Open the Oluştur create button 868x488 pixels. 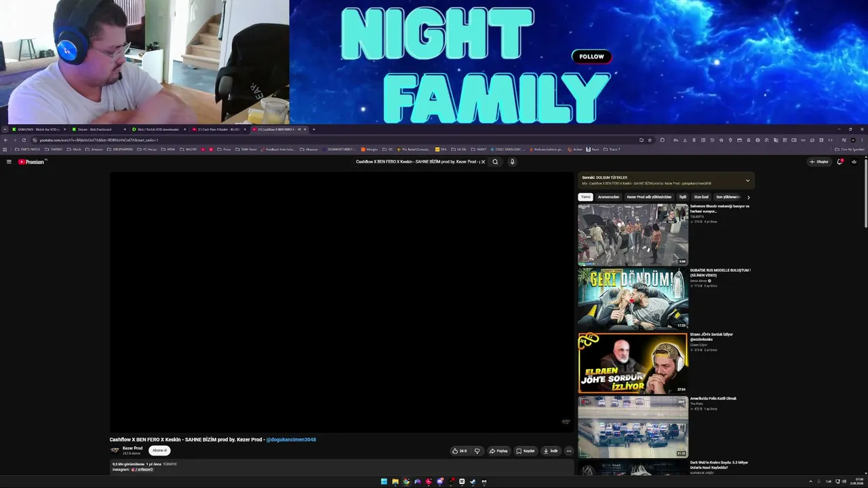[819, 162]
